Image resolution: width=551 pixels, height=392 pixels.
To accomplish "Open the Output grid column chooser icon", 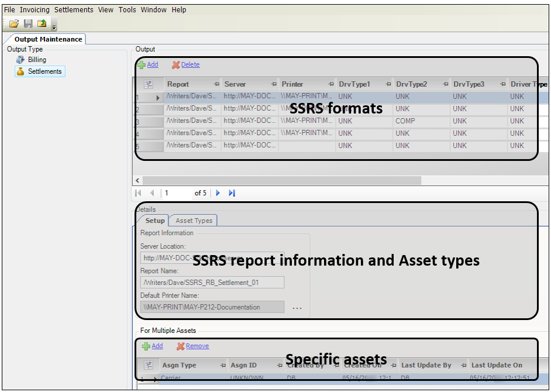I will tap(148, 84).
